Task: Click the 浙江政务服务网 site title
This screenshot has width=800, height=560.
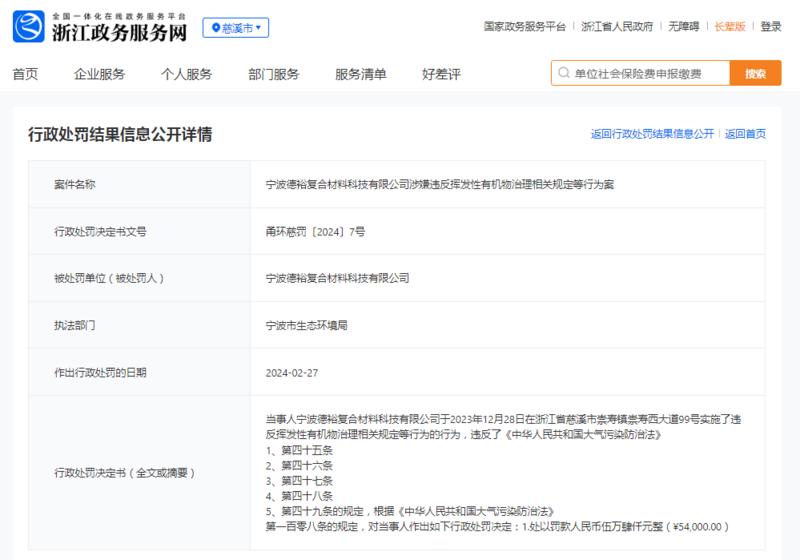Action: coord(119,32)
